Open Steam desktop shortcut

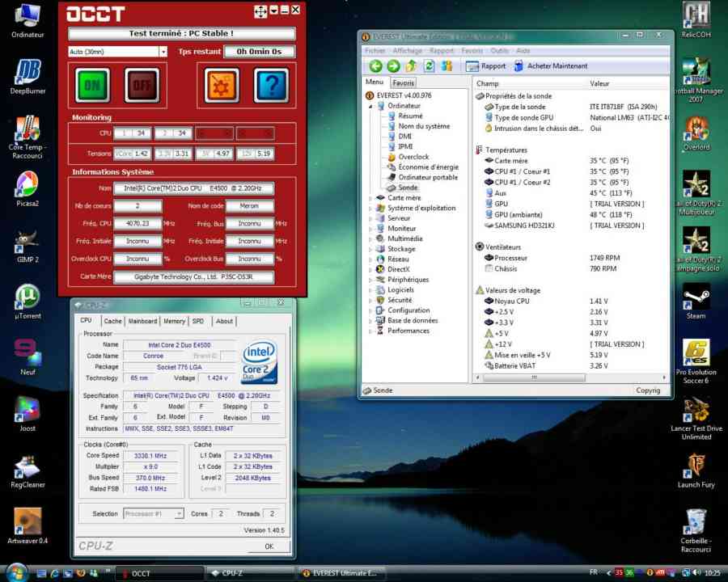(696, 302)
